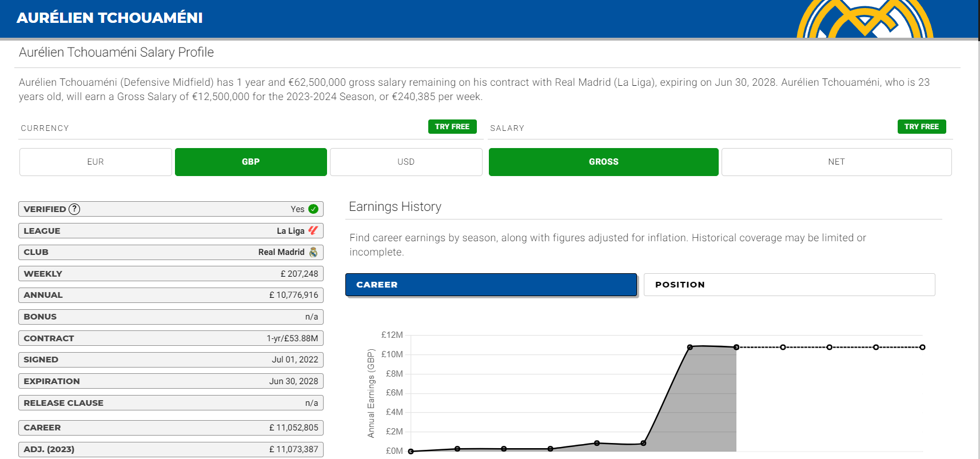This screenshot has height=459, width=980.
Task: Click the Bonus row n/a value
Action: tap(312, 317)
